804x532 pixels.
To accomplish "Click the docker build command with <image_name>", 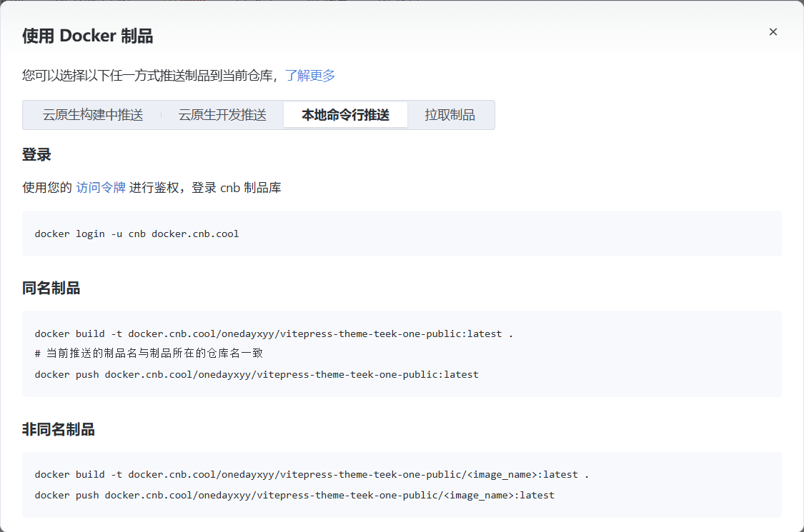I will coord(312,475).
